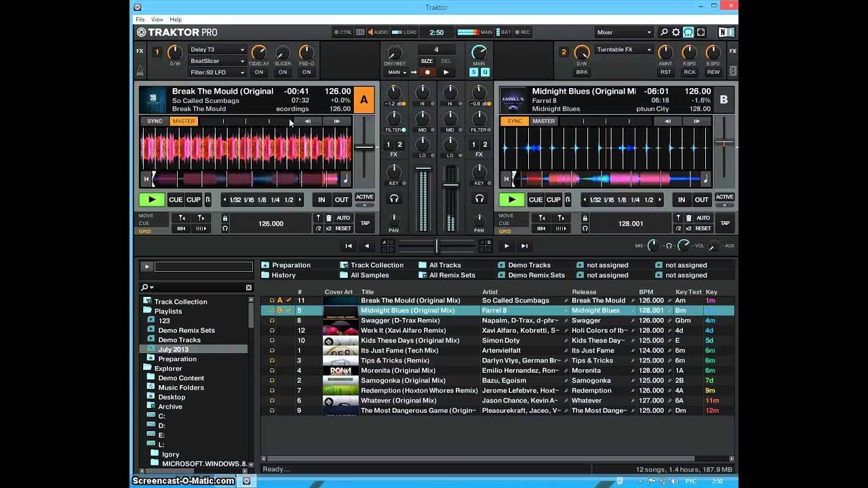Open the Delay T3 effect dropdown
Image resolution: width=868 pixels, height=488 pixels.
click(x=217, y=49)
